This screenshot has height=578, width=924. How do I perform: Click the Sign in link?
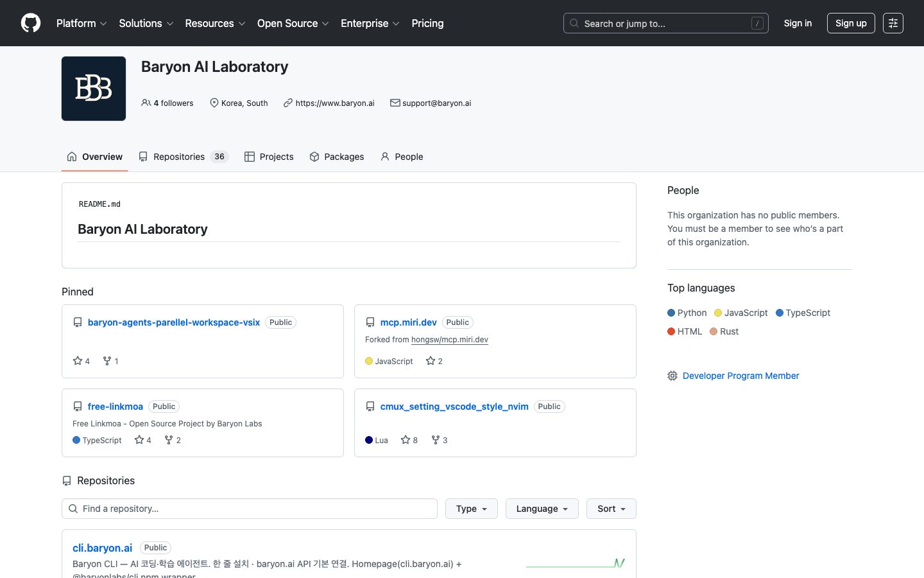[798, 23]
